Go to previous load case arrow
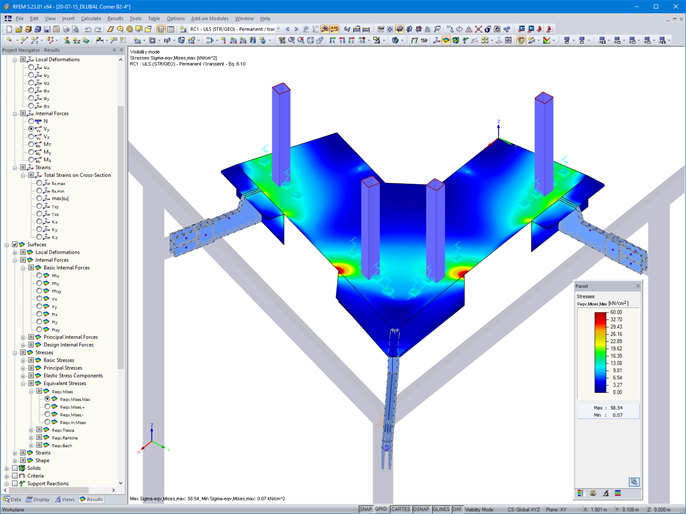Screen dimensions: 686x514 point(287,29)
